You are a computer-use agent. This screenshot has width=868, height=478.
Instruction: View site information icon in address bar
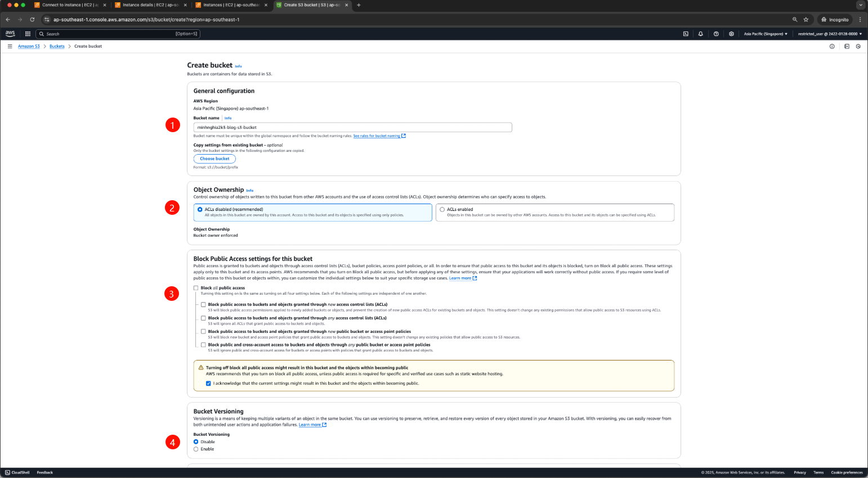48,19
